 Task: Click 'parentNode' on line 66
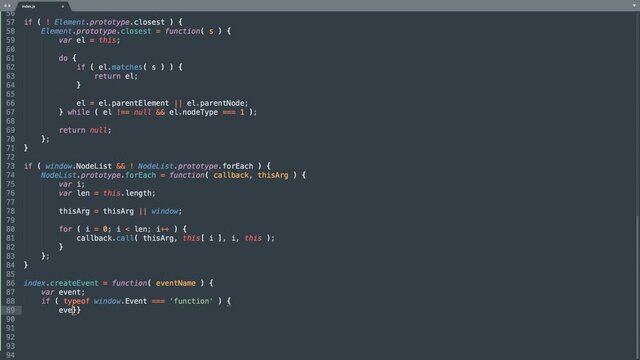pyautogui.click(x=222, y=103)
